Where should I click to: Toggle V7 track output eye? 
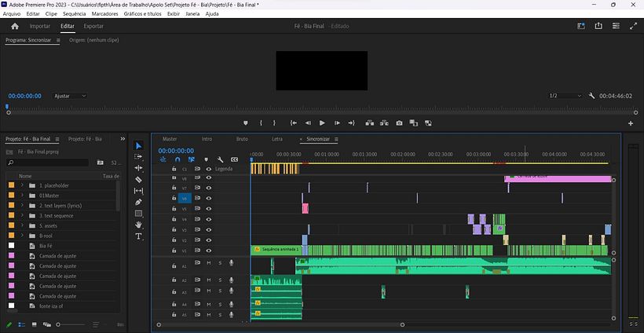click(209, 188)
